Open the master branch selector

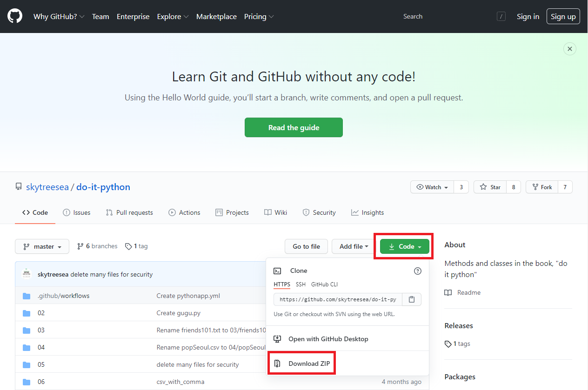[x=42, y=246]
